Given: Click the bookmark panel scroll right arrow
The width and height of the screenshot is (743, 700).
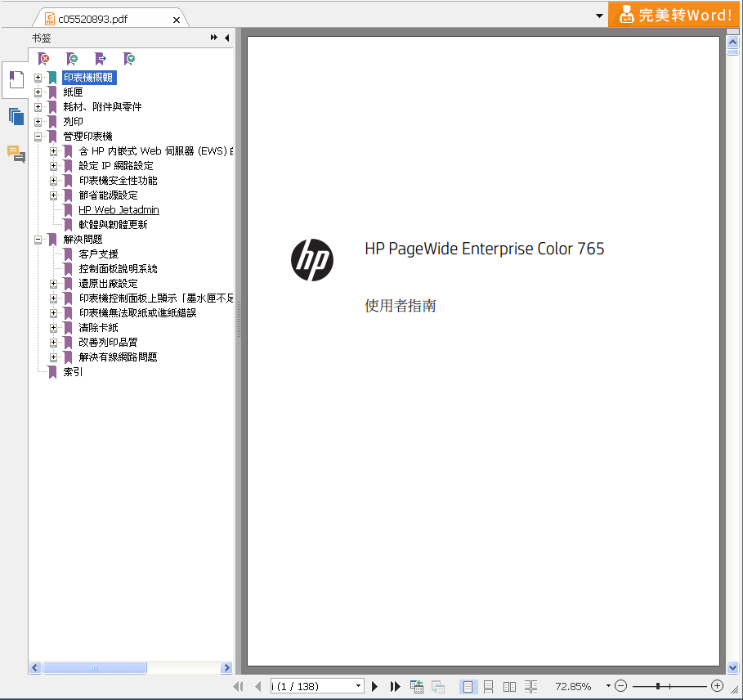Looking at the screenshot, I should pos(226,668).
